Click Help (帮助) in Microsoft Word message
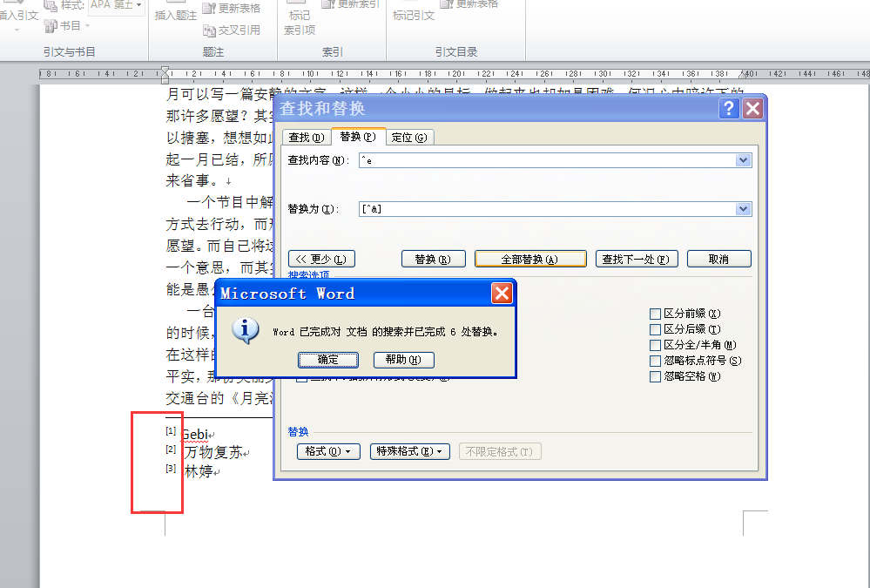The height and width of the screenshot is (588, 870). [403, 360]
